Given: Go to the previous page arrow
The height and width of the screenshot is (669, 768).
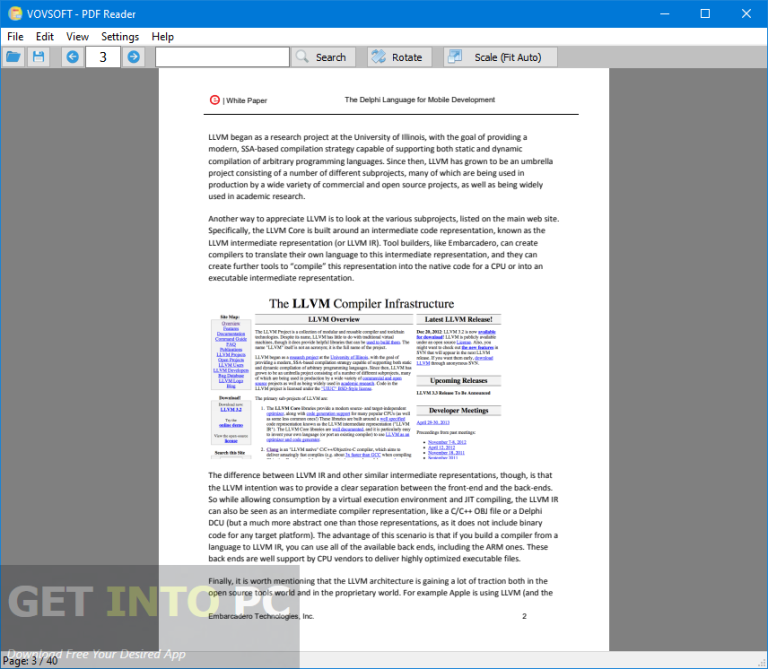Looking at the screenshot, I should [72, 57].
